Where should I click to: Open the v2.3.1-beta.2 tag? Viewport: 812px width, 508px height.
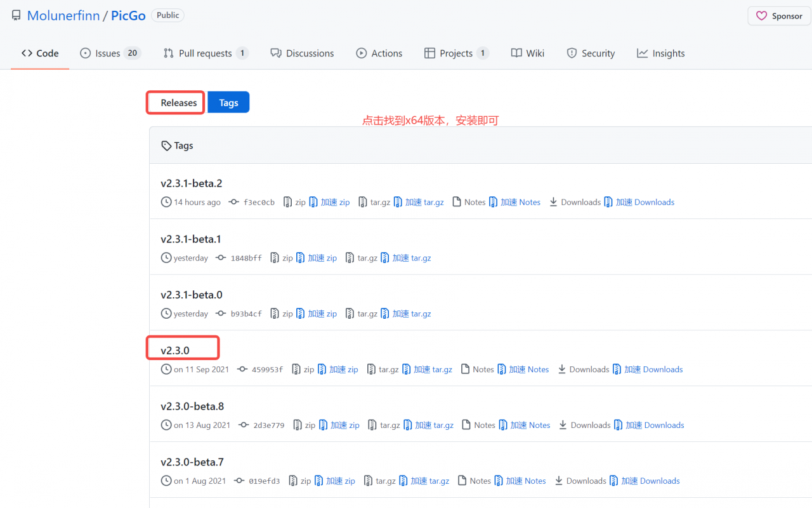click(x=192, y=184)
